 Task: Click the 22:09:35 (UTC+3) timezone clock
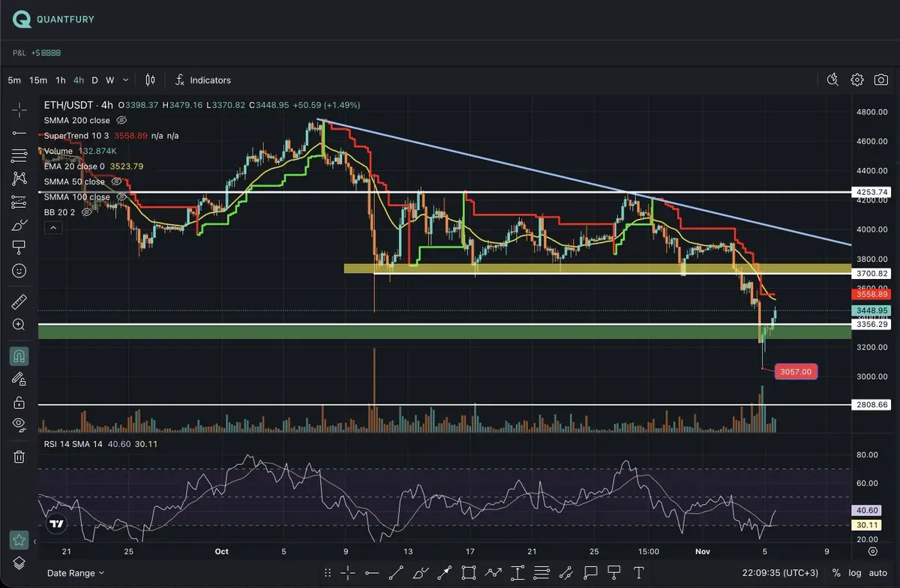click(780, 573)
